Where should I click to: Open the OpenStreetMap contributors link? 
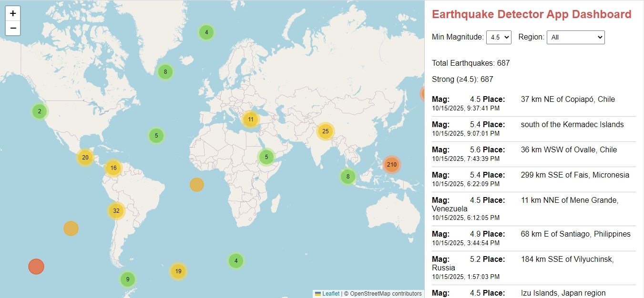tap(386, 294)
